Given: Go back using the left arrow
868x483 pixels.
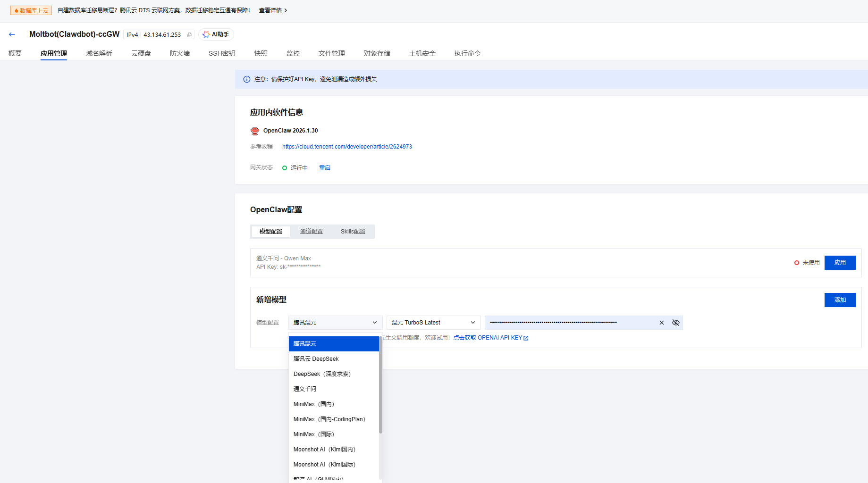Looking at the screenshot, I should pos(12,34).
